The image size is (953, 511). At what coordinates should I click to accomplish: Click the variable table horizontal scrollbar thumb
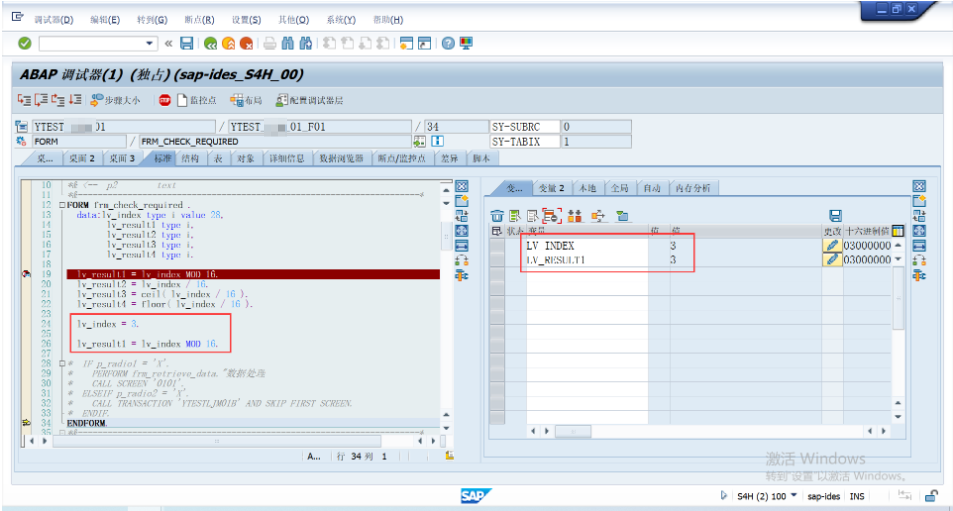[573, 431]
